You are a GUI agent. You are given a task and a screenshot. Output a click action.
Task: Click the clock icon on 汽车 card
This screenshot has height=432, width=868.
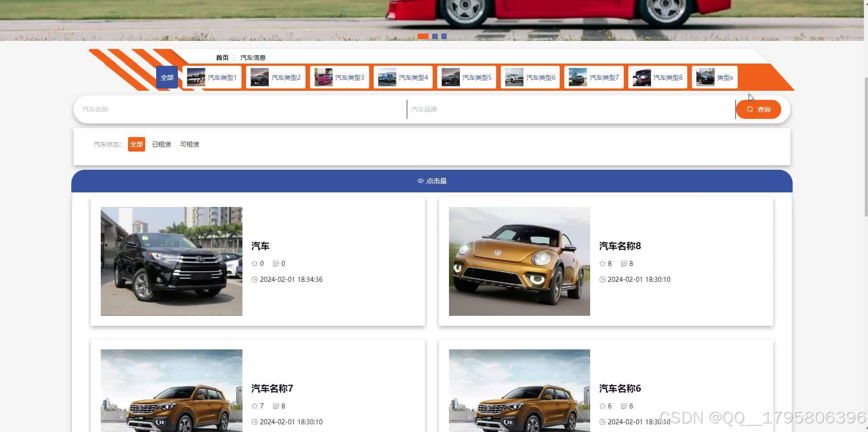point(254,280)
